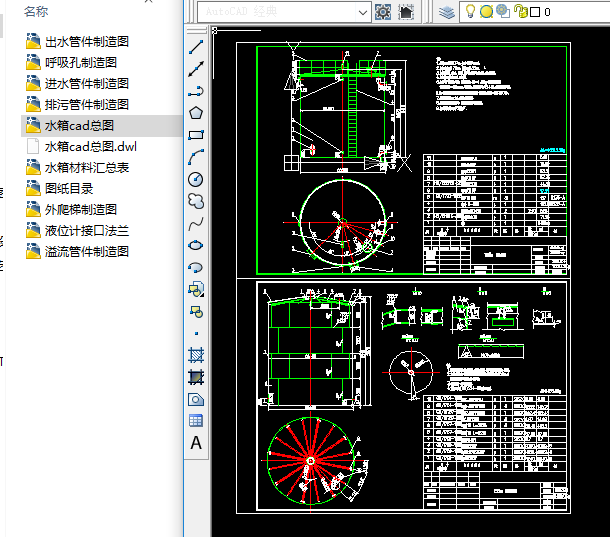Toggle layer 0 viewport freeze icon
The width and height of the screenshot is (610, 537).
pyautogui.click(x=503, y=11)
